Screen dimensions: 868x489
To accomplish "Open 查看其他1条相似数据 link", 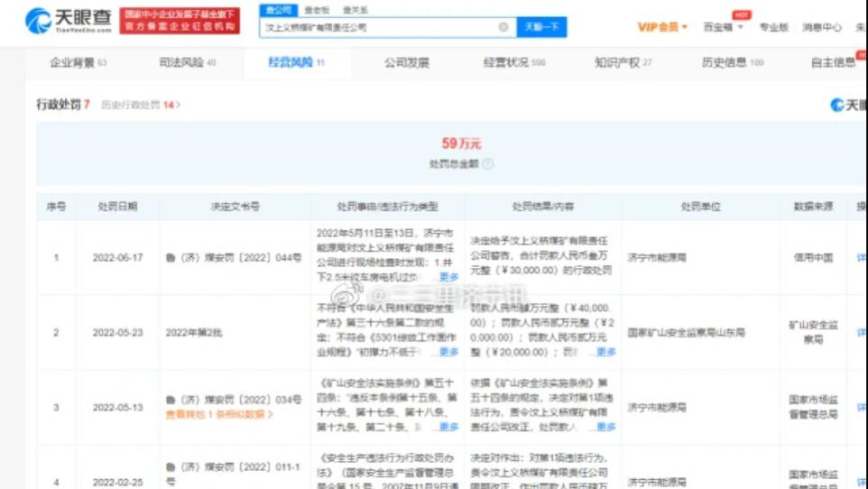I will 219,414.
